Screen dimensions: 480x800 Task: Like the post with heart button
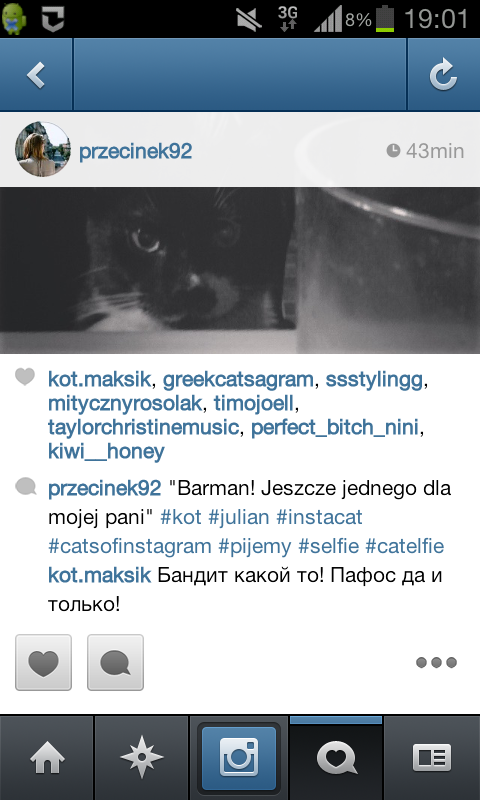click(x=43, y=662)
